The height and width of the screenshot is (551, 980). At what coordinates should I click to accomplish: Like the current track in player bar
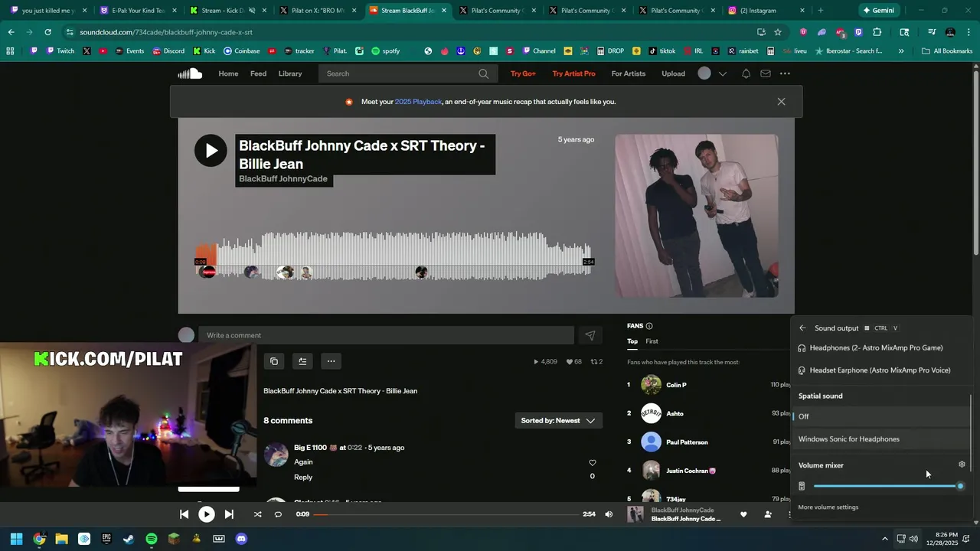pos(743,514)
